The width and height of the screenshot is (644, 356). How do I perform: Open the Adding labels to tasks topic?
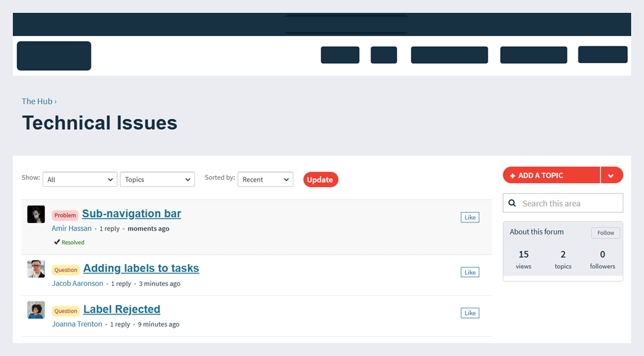pos(141,268)
